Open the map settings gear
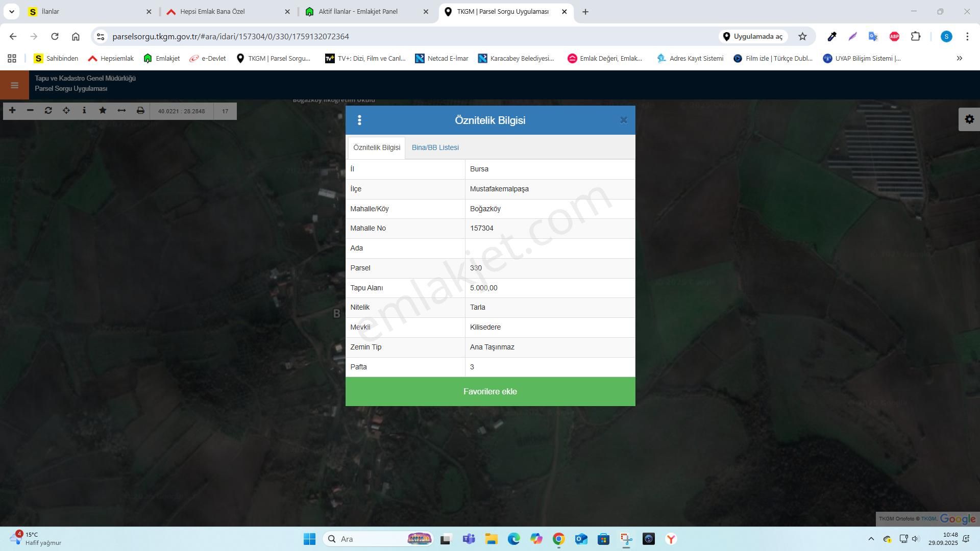 pos(969,119)
